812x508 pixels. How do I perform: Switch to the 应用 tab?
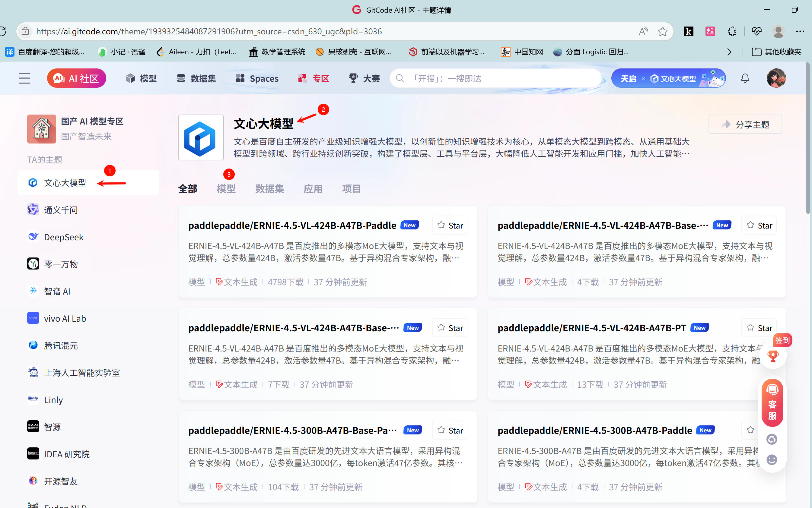[x=313, y=189]
